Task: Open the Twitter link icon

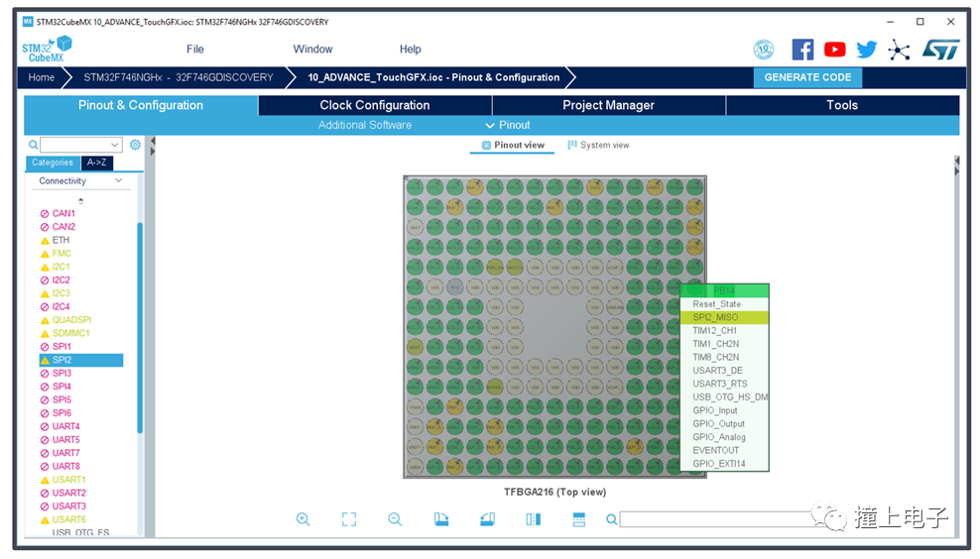Action: tap(867, 50)
